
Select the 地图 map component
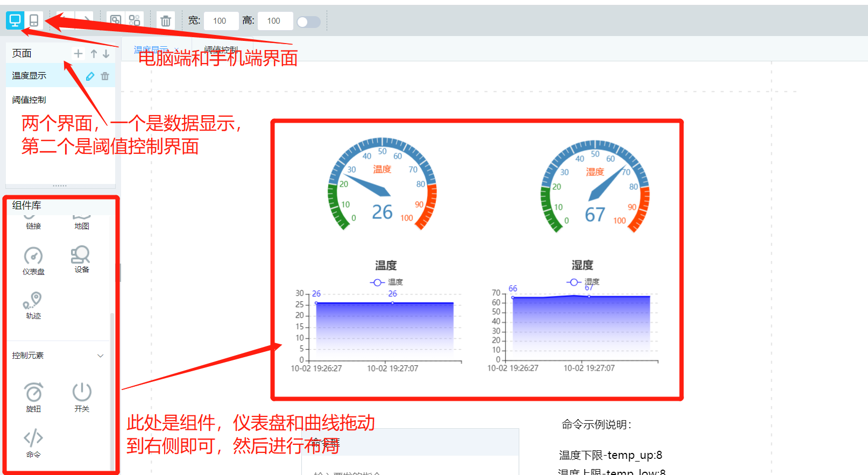click(x=82, y=222)
